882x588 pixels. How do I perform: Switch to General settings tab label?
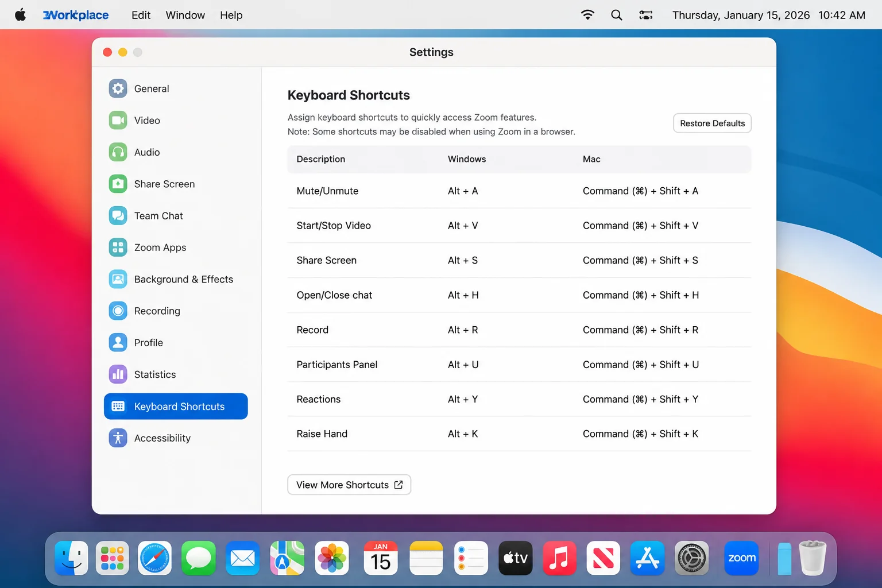tap(152, 88)
